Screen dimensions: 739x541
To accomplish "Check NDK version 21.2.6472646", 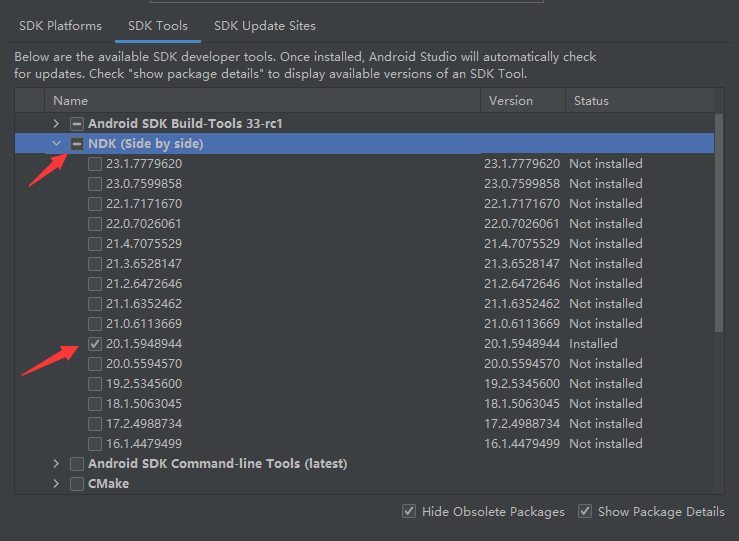I will [x=95, y=284].
